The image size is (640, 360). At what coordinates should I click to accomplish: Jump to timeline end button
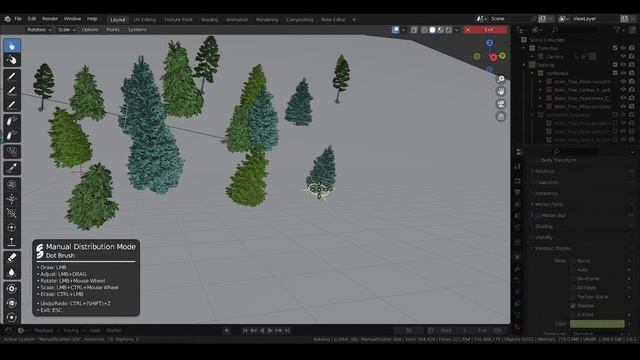287,331
